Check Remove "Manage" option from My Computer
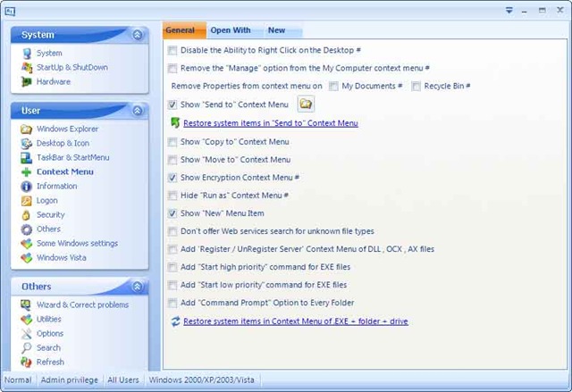The image size is (572, 392). pyautogui.click(x=172, y=68)
